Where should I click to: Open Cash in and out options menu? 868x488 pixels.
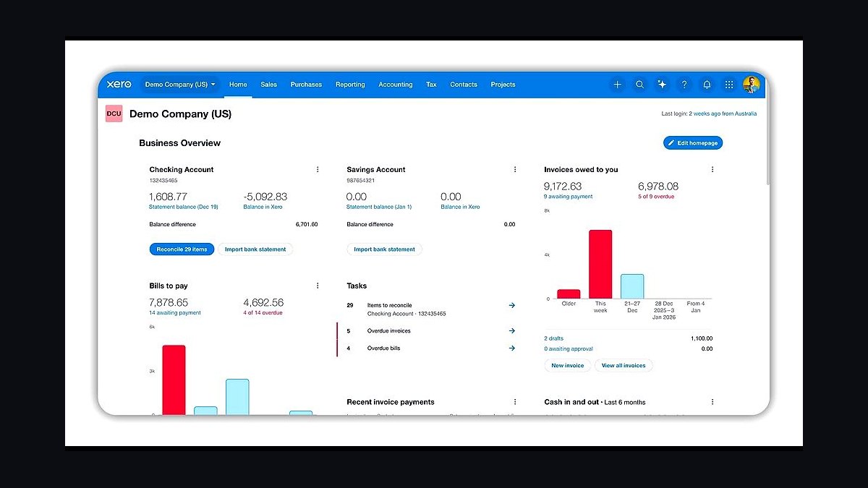point(712,402)
